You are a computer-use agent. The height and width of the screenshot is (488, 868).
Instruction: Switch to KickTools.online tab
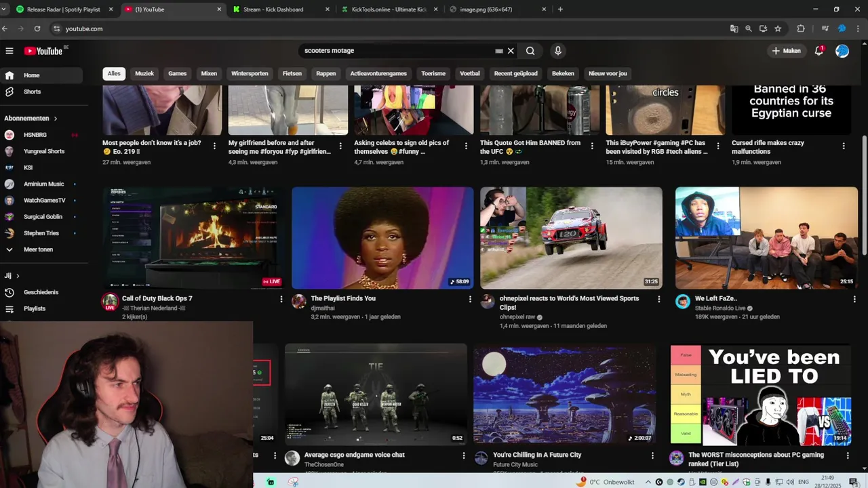390,9
